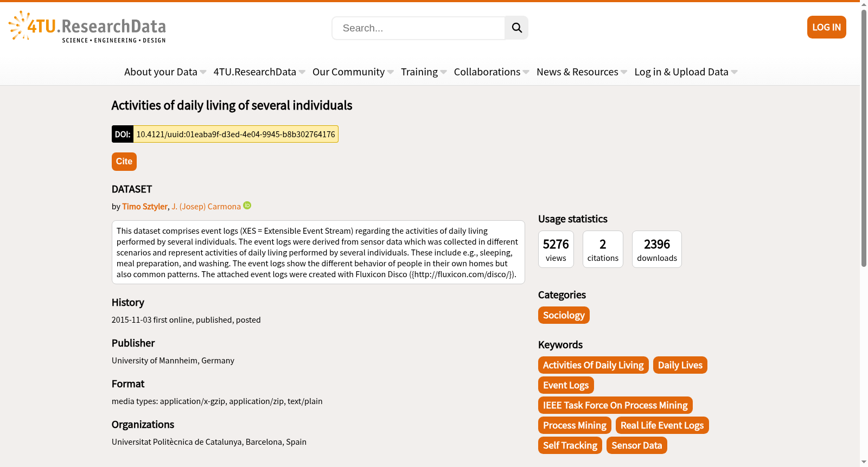Click the LOG IN button
This screenshot has height=467, width=868.
pyautogui.click(x=826, y=27)
